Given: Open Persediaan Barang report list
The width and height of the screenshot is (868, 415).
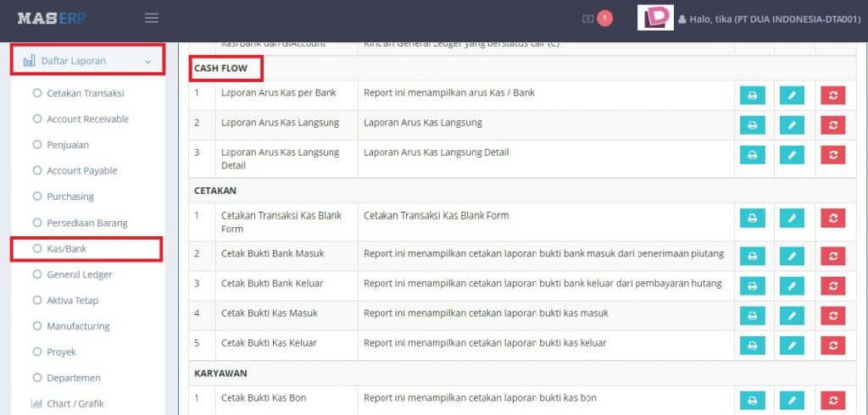Looking at the screenshot, I should click(x=86, y=223).
